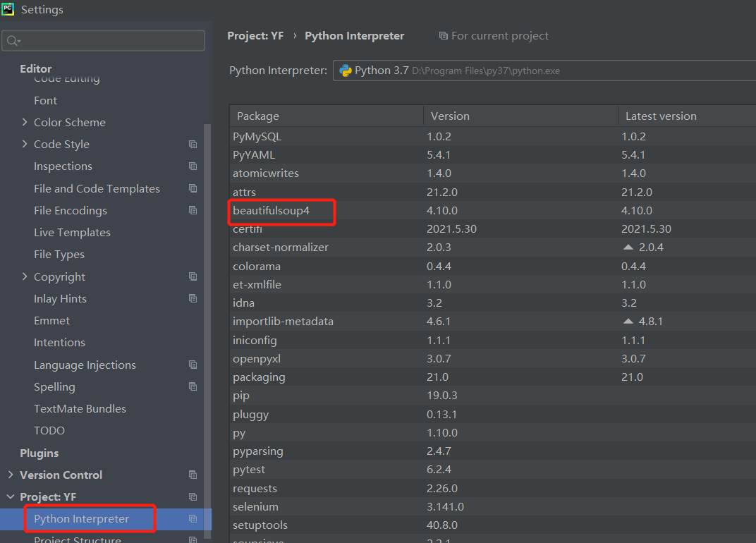Open the Emmet settings page
756x543 pixels.
[x=51, y=320]
